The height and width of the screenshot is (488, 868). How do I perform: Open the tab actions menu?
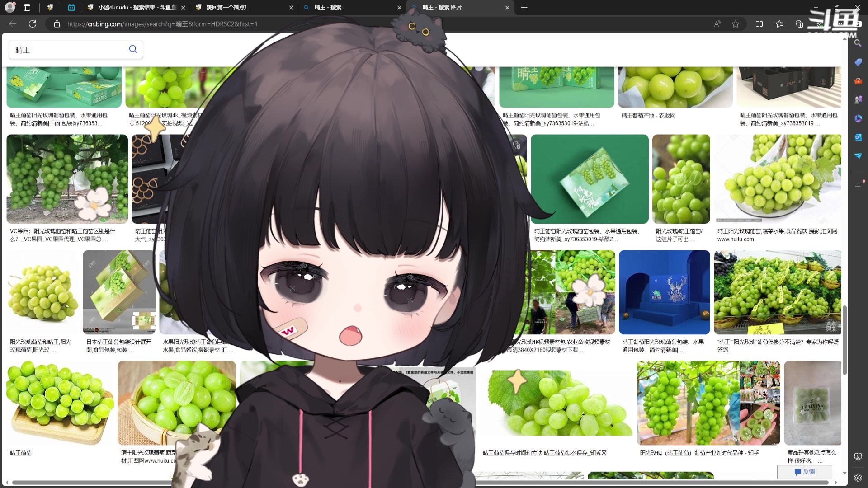click(27, 7)
